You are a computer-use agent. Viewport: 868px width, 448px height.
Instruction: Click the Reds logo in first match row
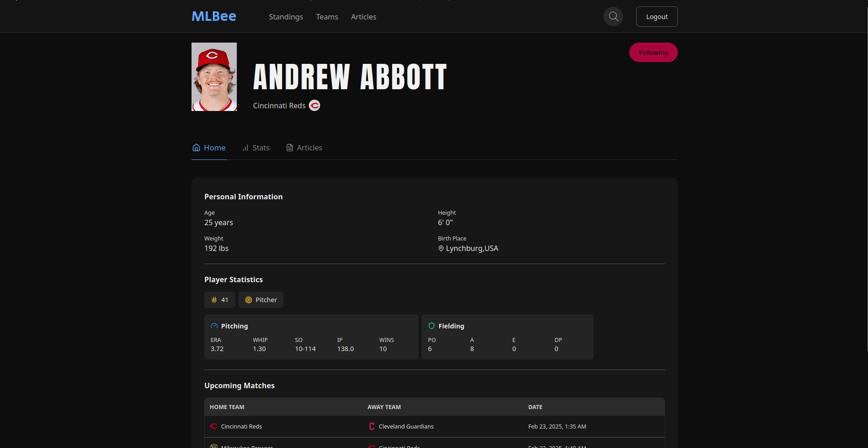click(x=214, y=426)
